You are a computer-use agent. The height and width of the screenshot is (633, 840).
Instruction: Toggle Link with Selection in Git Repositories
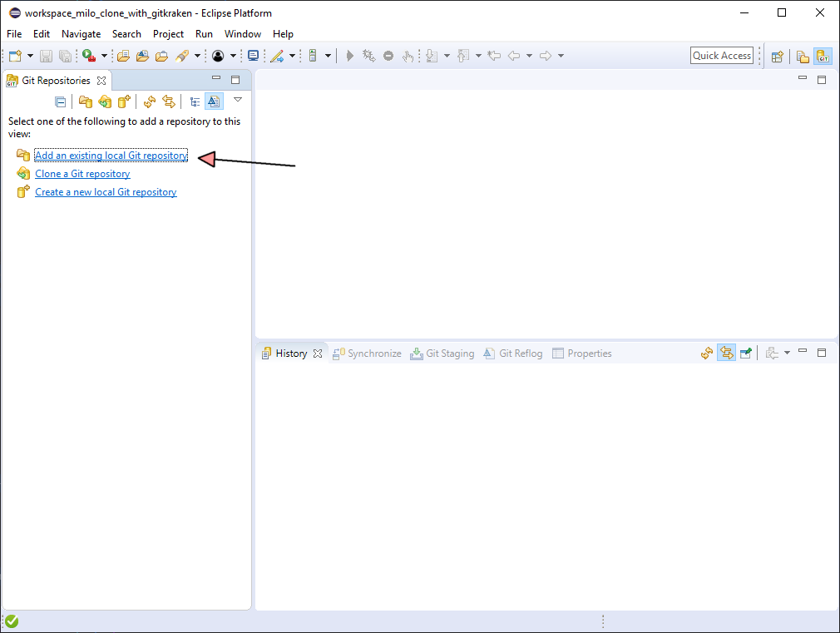(x=169, y=101)
